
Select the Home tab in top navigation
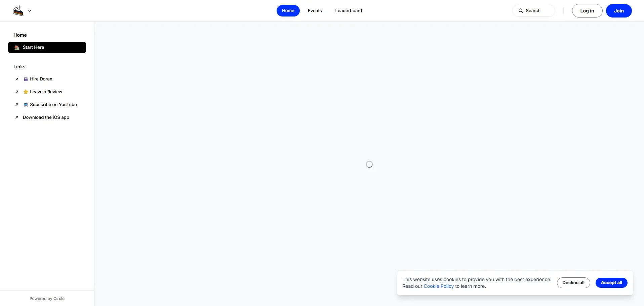click(288, 11)
